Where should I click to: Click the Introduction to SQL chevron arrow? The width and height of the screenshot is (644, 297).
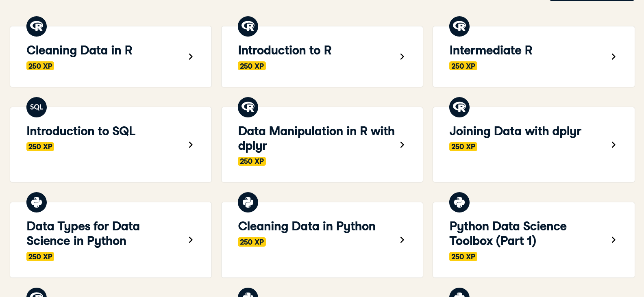pos(191,145)
